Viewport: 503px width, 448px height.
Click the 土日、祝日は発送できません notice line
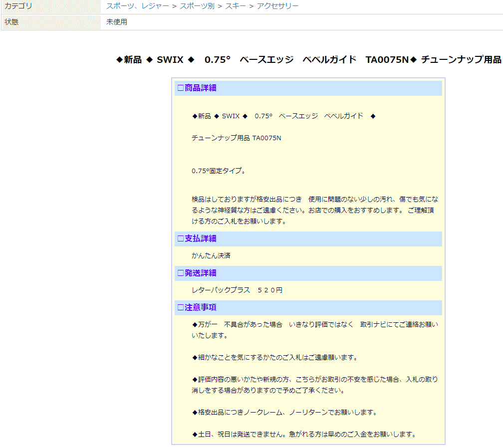[x=304, y=434]
